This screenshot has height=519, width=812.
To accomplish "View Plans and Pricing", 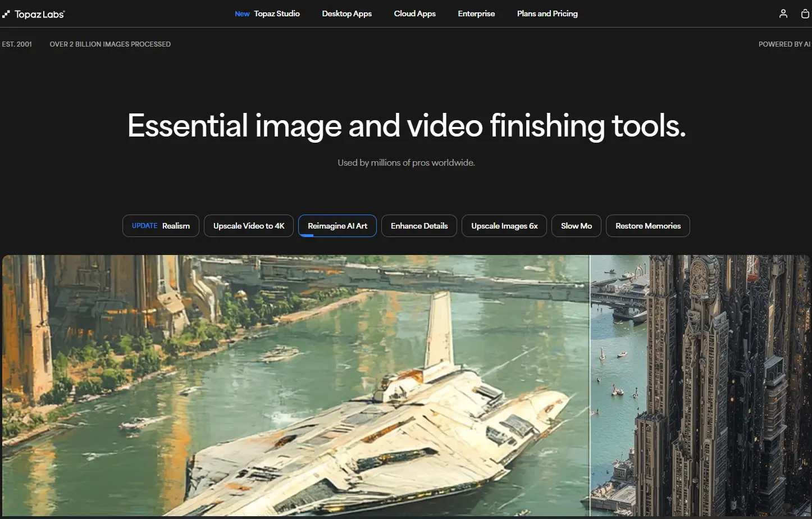I will pos(547,13).
